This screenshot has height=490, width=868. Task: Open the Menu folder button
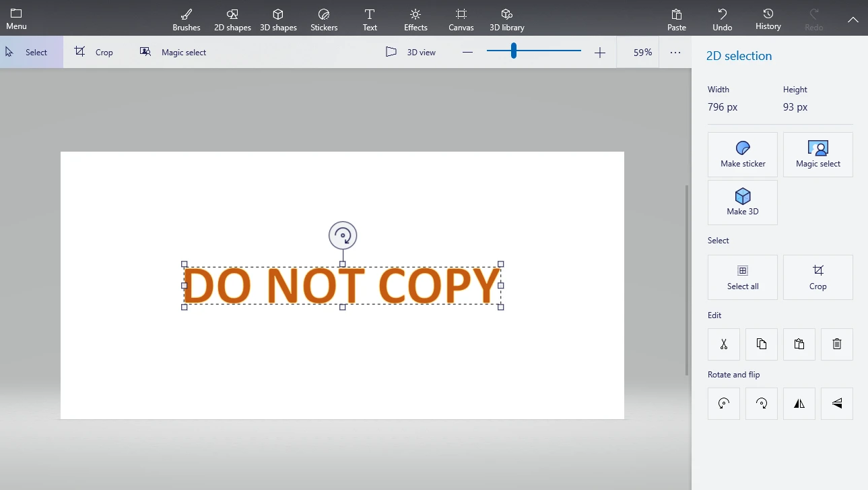point(16,19)
